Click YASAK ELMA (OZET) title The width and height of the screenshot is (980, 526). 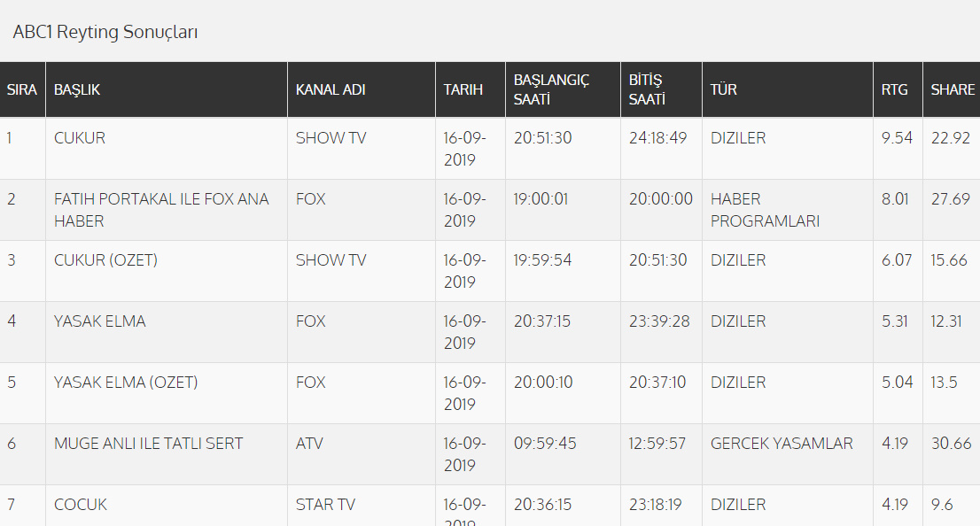click(126, 383)
